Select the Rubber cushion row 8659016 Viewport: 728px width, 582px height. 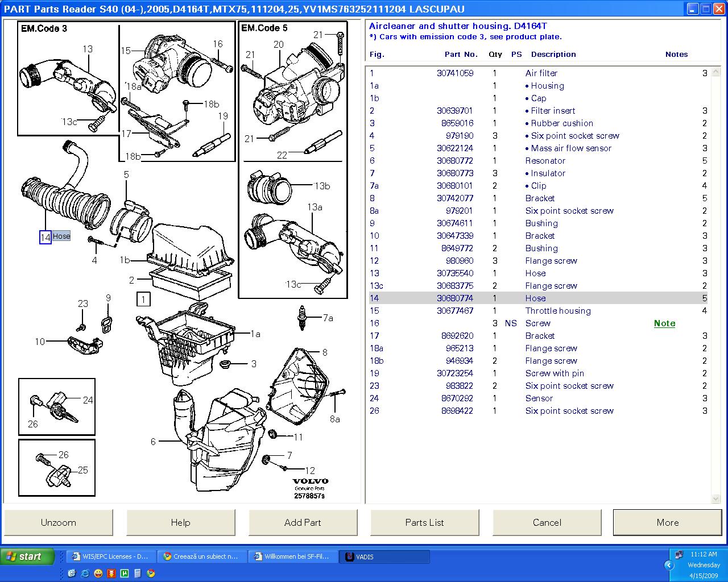point(538,123)
